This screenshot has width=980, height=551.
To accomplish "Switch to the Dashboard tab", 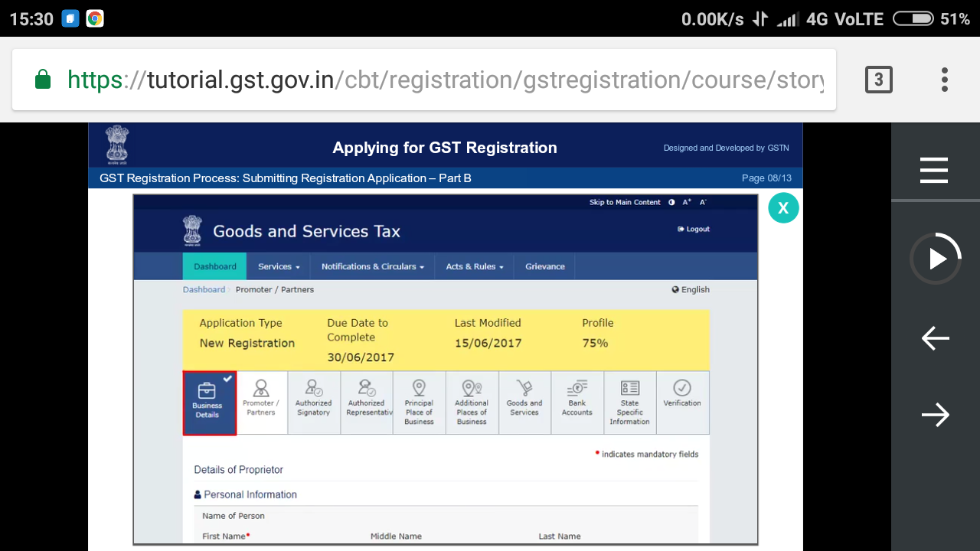I will pyautogui.click(x=214, y=266).
